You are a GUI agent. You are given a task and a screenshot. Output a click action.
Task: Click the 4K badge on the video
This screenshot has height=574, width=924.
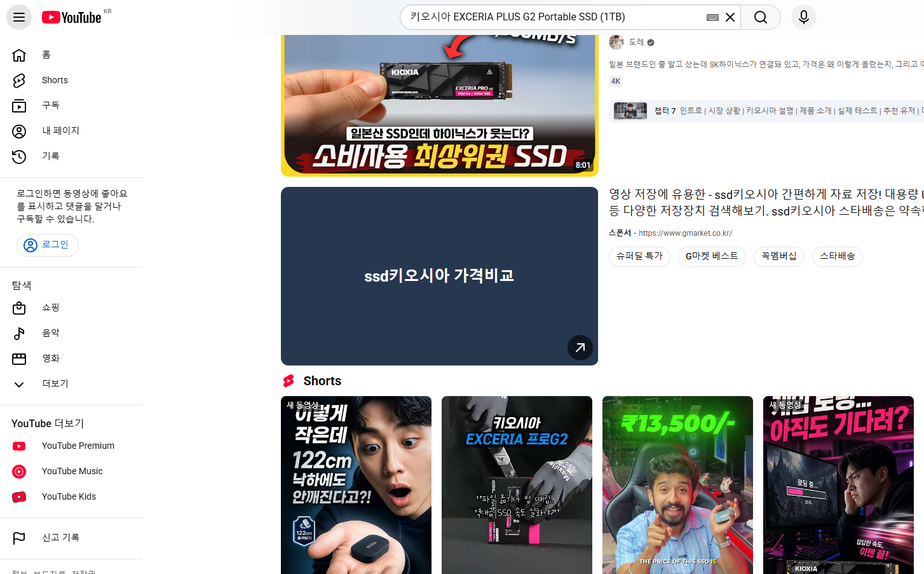click(x=616, y=81)
